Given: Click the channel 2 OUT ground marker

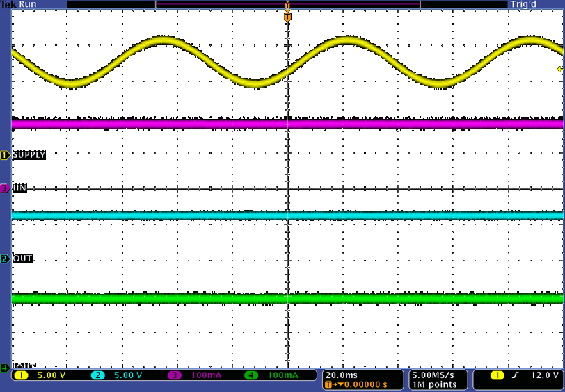Looking at the screenshot, I should pyautogui.click(x=6, y=259).
